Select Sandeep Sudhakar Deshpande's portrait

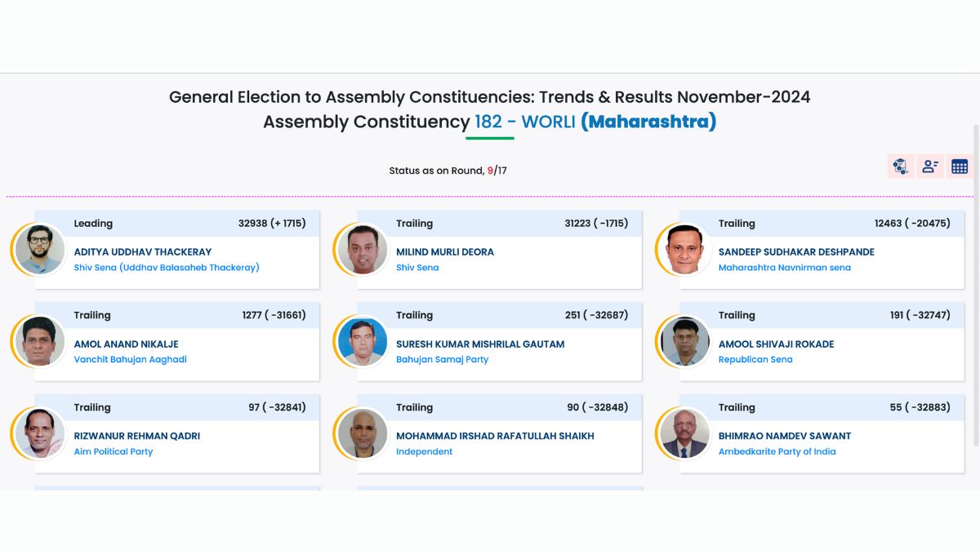pos(684,249)
